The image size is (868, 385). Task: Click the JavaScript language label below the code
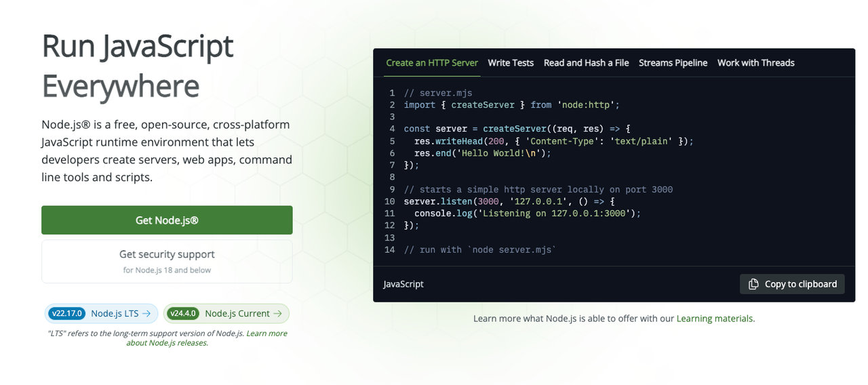[x=403, y=284]
